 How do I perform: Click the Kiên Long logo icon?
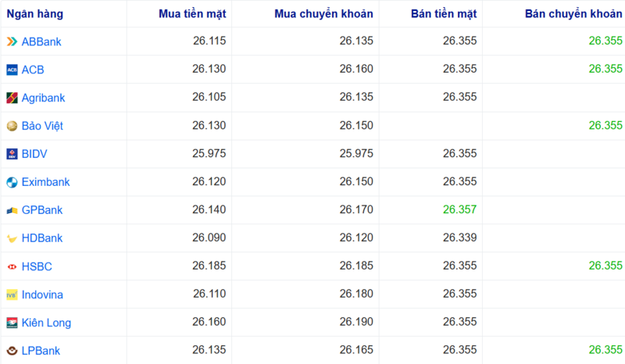[x=12, y=323]
